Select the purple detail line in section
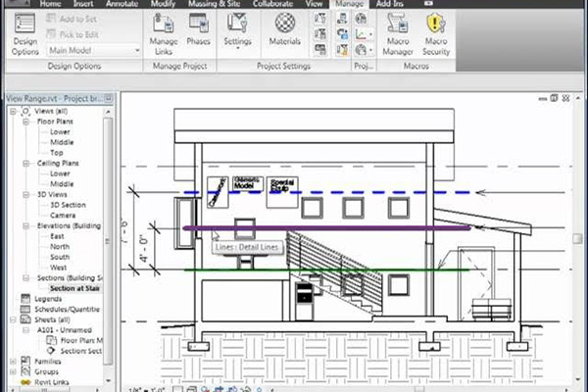 click(326, 227)
